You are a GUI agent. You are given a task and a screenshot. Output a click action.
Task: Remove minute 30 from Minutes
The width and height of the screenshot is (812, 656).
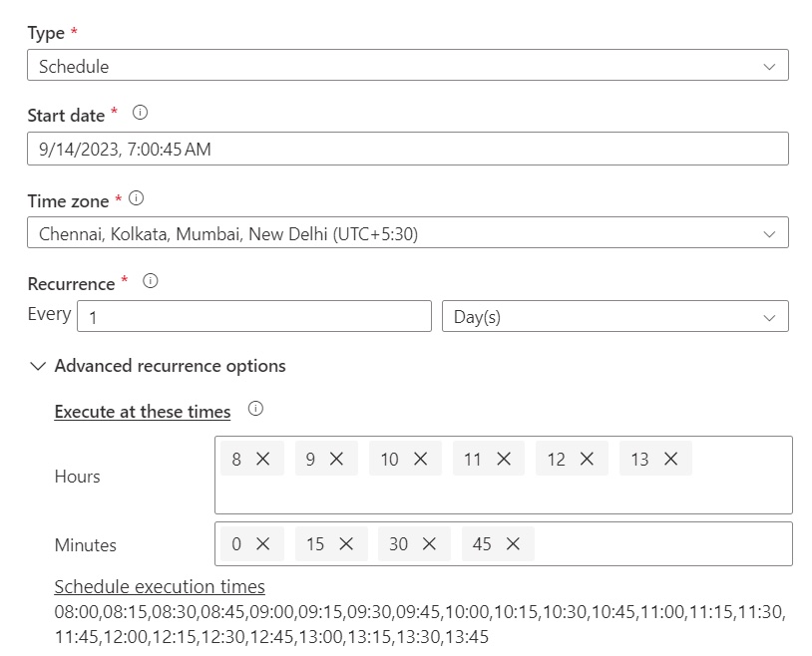tap(429, 544)
